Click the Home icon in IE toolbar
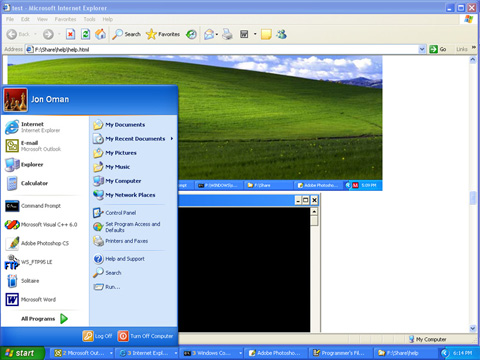Image resolution: width=480 pixels, height=360 pixels. pos(100,34)
